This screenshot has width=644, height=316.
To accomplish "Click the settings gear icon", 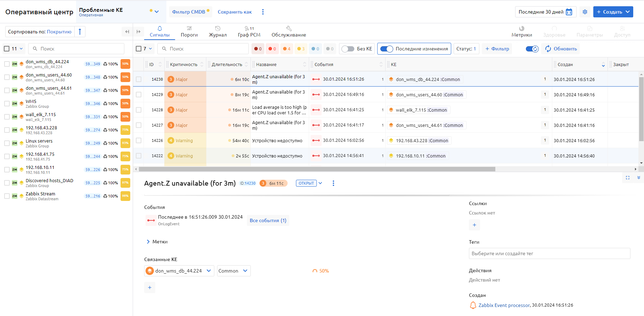I will tap(585, 12).
